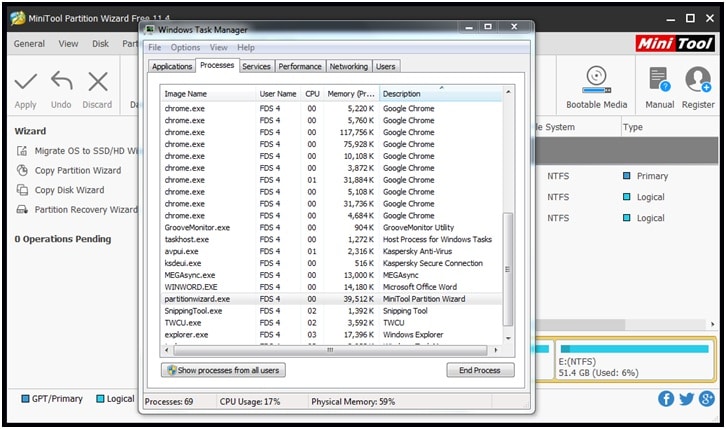Select explorer.exe process row
This screenshot has width=726, height=429.
click(x=331, y=335)
